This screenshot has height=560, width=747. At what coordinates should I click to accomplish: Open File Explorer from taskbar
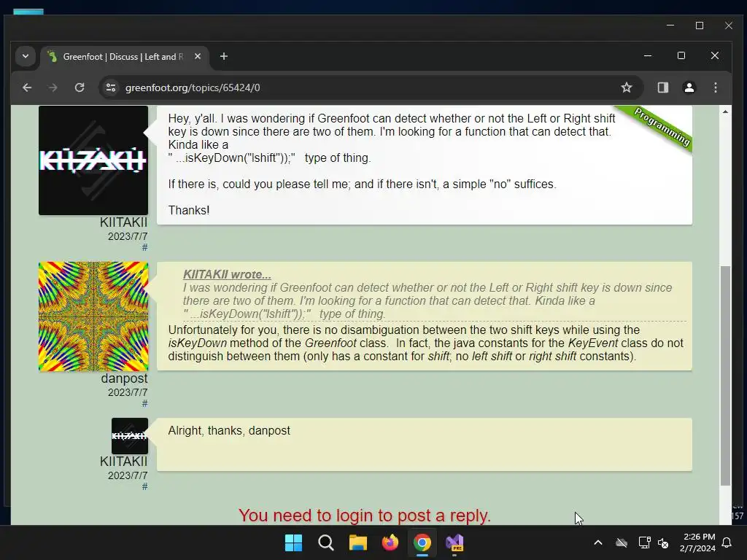[357, 542]
